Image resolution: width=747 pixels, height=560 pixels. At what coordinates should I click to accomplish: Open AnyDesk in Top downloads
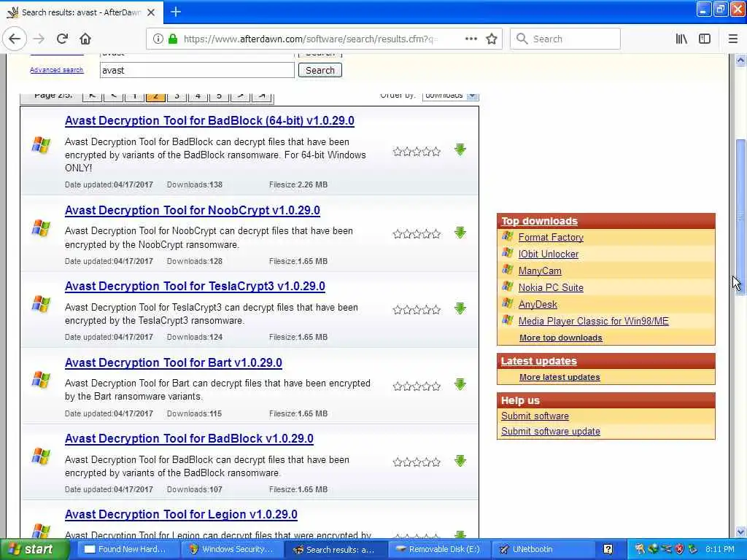tap(538, 304)
